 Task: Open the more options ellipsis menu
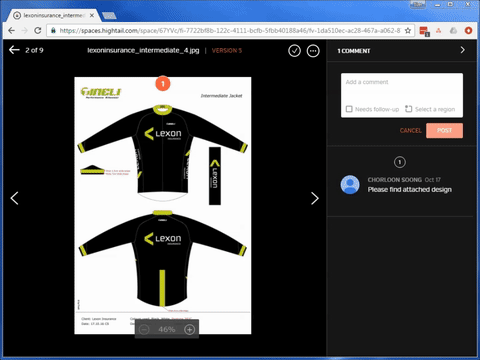click(313, 51)
